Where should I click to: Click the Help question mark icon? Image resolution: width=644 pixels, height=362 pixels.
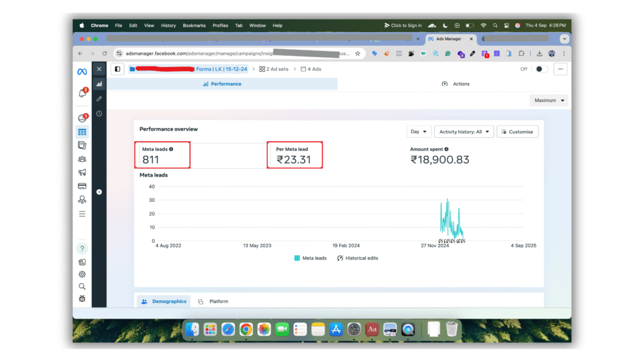click(82, 249)
